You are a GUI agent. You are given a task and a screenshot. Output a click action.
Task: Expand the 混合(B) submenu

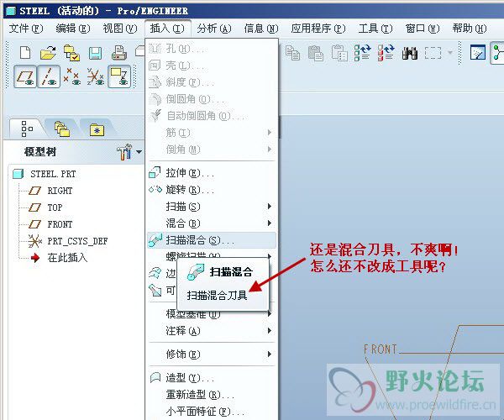(212, 223)
